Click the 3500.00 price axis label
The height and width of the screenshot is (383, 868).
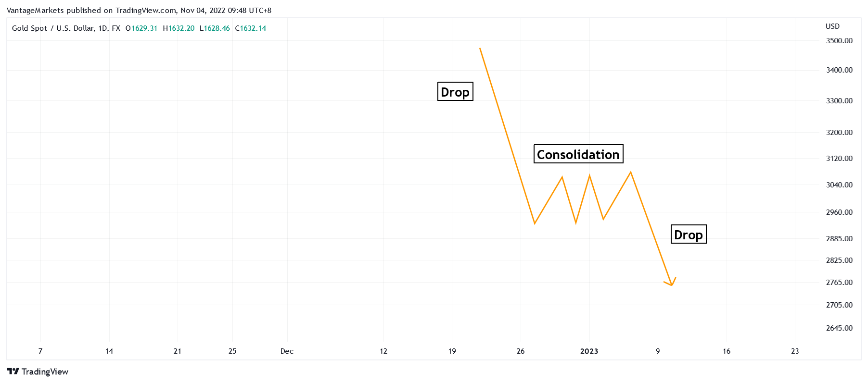click(839, 41)
